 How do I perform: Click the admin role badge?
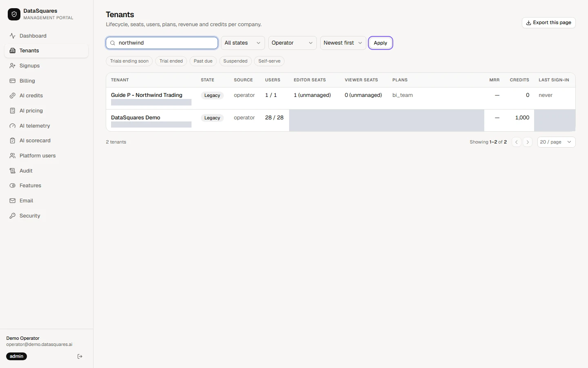[x=17, y=357]
